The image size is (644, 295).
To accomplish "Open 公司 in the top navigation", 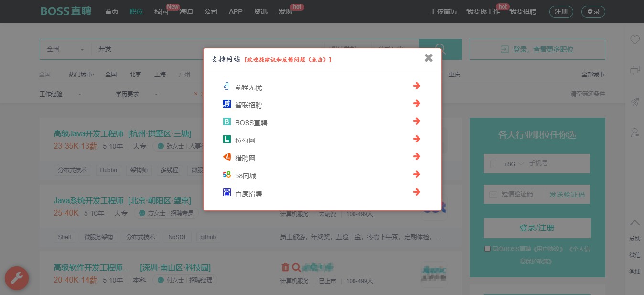I will [211, 11].
